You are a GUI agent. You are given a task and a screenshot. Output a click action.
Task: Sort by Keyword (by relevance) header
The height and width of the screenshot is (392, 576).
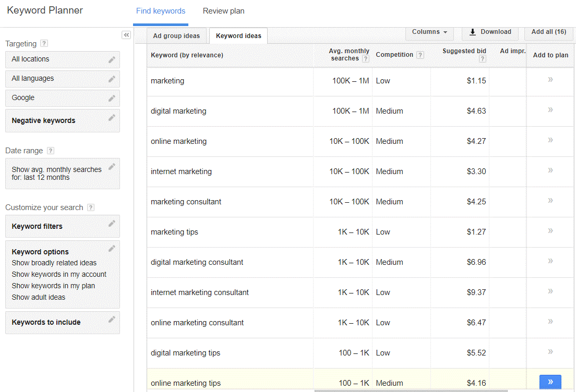click(187, 55)
